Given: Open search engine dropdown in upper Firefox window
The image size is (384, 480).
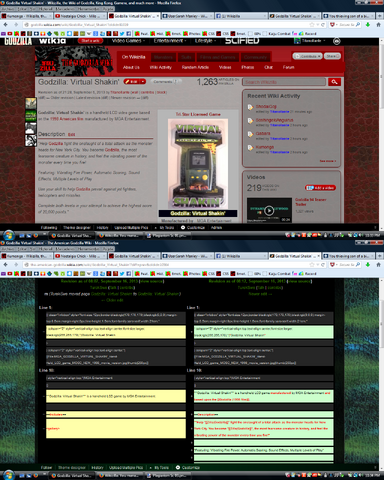Looking at the screenshot, I should [x=334, y=25].
